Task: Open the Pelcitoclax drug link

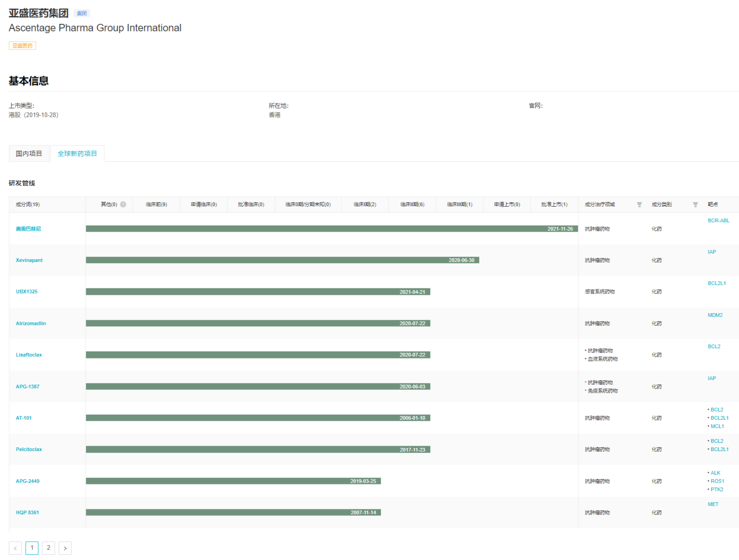Action: point(29,449)
